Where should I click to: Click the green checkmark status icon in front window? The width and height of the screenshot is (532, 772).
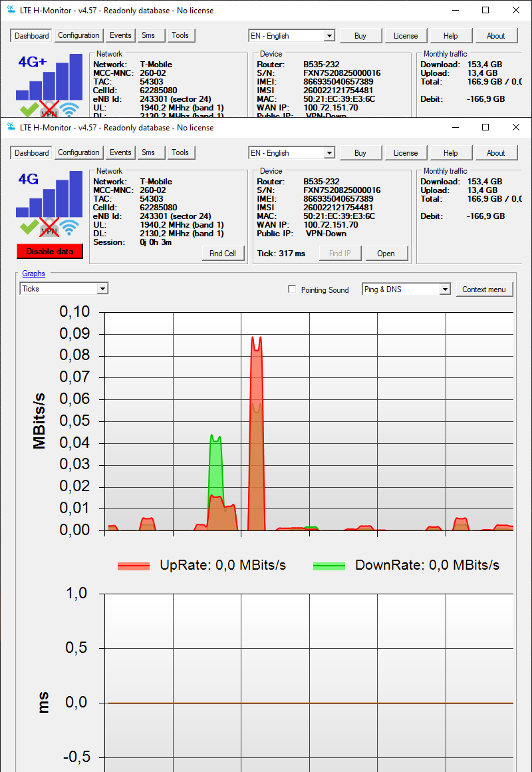click(29, 227)
